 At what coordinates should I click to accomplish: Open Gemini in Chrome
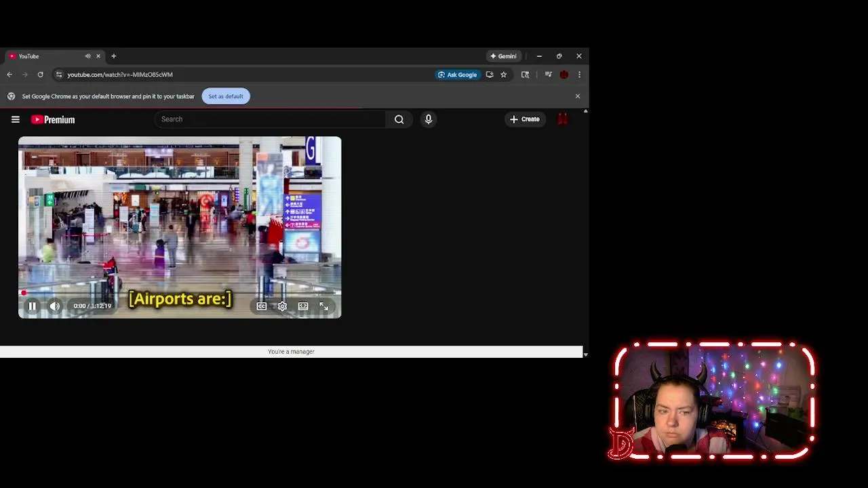point(504,56)
